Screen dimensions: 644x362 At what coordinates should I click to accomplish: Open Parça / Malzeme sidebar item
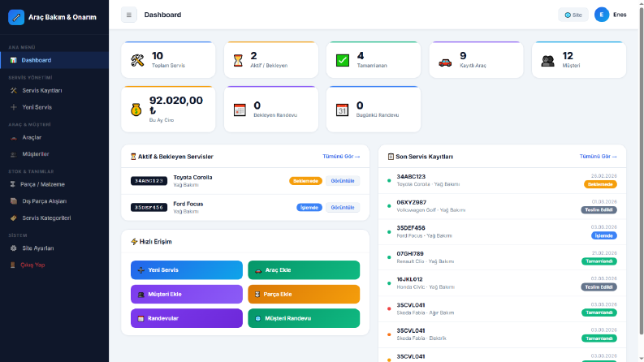[x=54, y=184]
